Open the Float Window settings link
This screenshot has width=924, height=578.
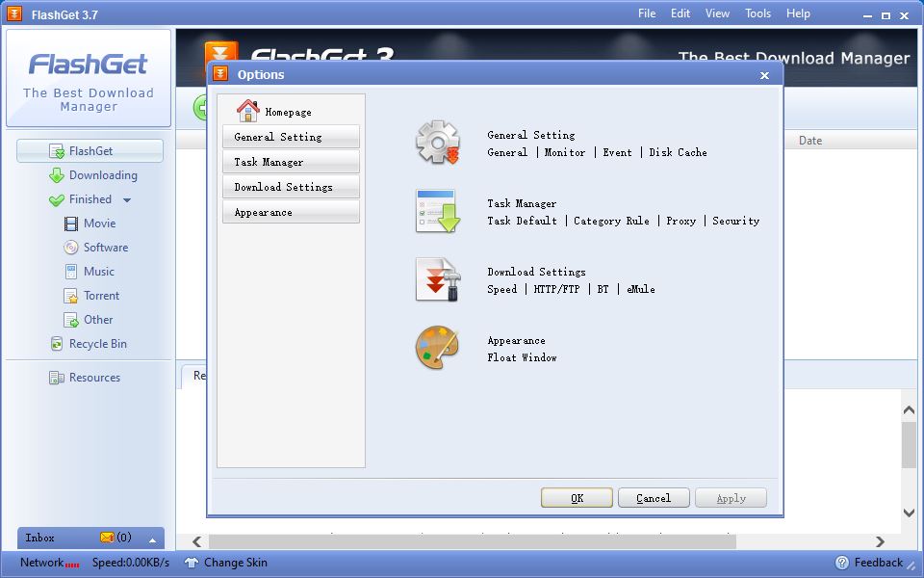pyautogui.click(x=522, y=358)
